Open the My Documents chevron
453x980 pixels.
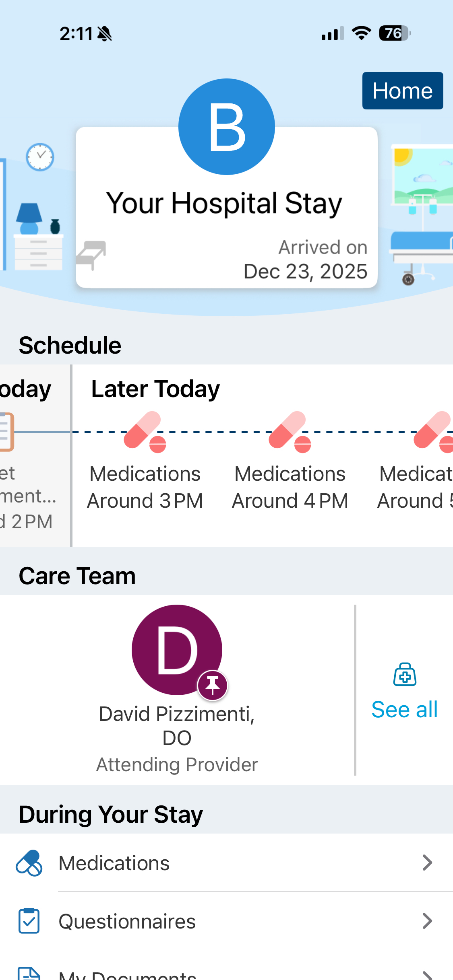(427, 975)
